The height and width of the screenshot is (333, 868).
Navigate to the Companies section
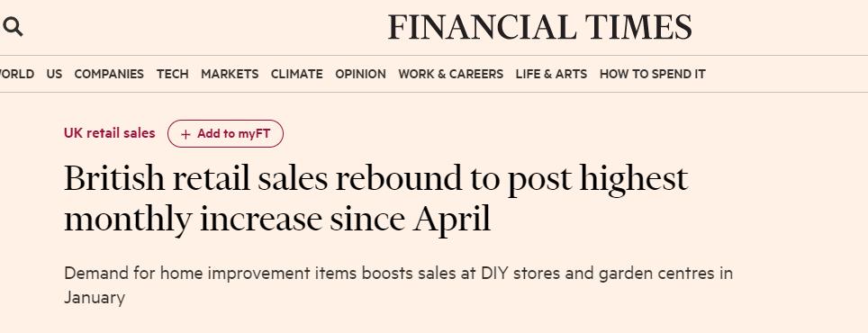point(109,74)
